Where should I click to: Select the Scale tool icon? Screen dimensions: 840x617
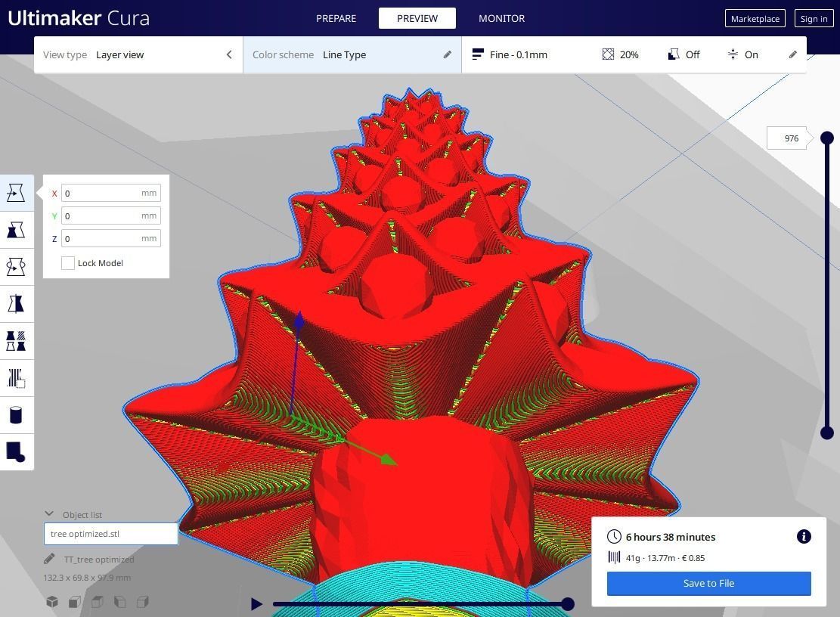16,231
